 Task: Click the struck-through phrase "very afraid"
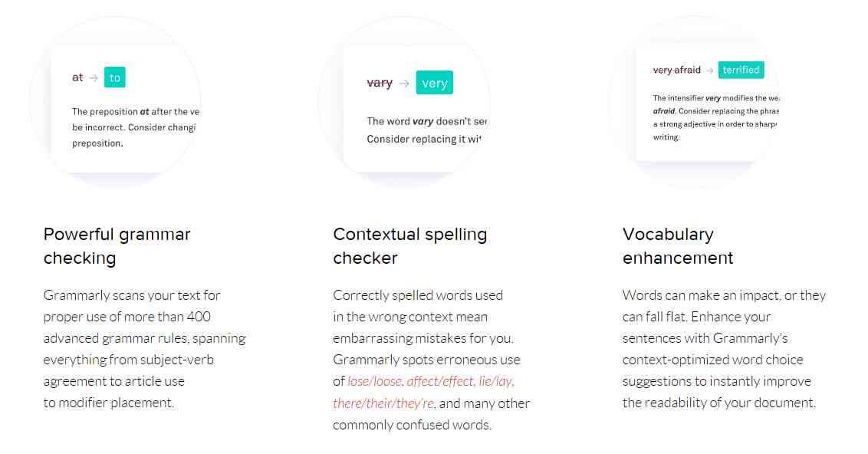[x=676, y=71]
